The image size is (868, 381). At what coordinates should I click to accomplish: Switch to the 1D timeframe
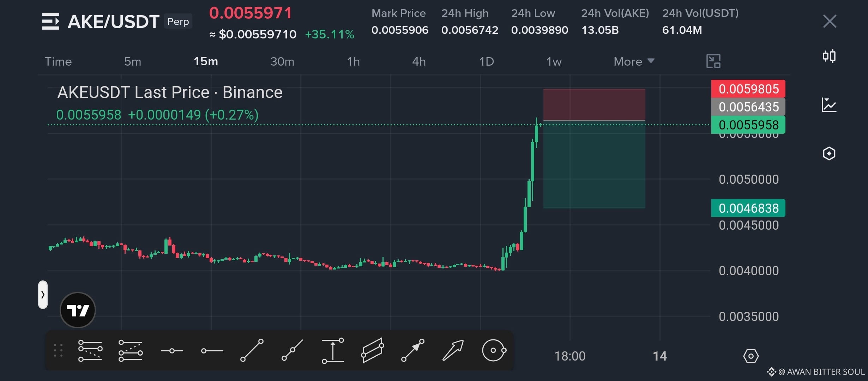click(x=487, y=62)
